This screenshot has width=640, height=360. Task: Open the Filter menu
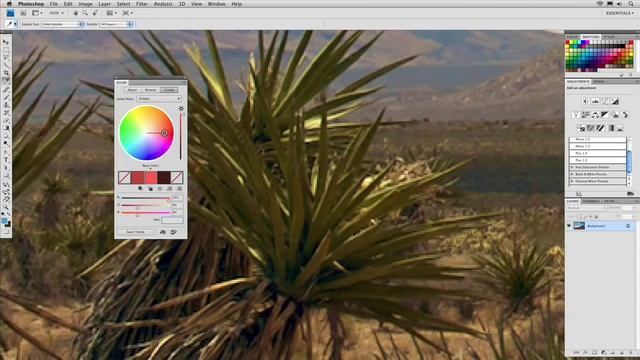click(x=142, y=4)
